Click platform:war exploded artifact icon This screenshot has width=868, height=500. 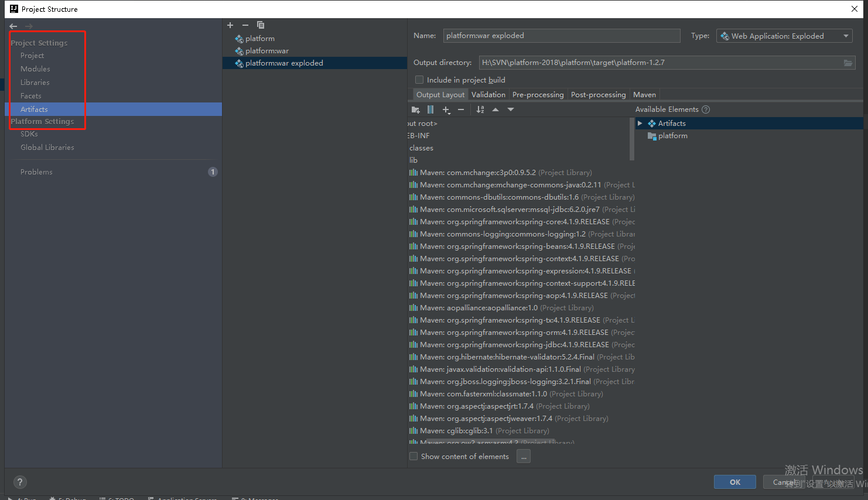(x=239, y=63)
